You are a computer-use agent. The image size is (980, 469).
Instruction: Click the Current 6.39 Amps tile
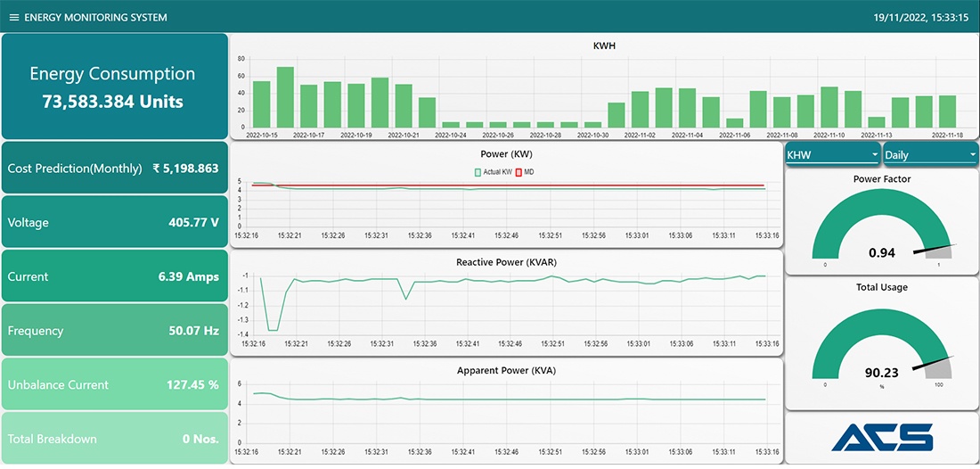coord(115,276)
